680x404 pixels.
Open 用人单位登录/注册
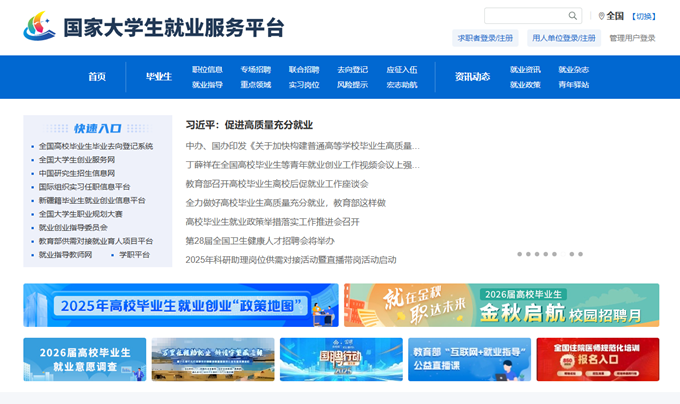coord(564,38)
